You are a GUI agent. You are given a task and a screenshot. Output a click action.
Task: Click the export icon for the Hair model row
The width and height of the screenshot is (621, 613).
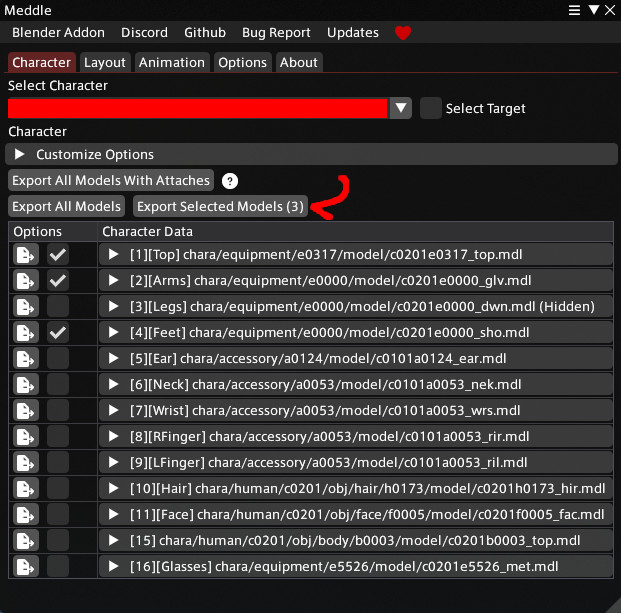coord(26,489)
